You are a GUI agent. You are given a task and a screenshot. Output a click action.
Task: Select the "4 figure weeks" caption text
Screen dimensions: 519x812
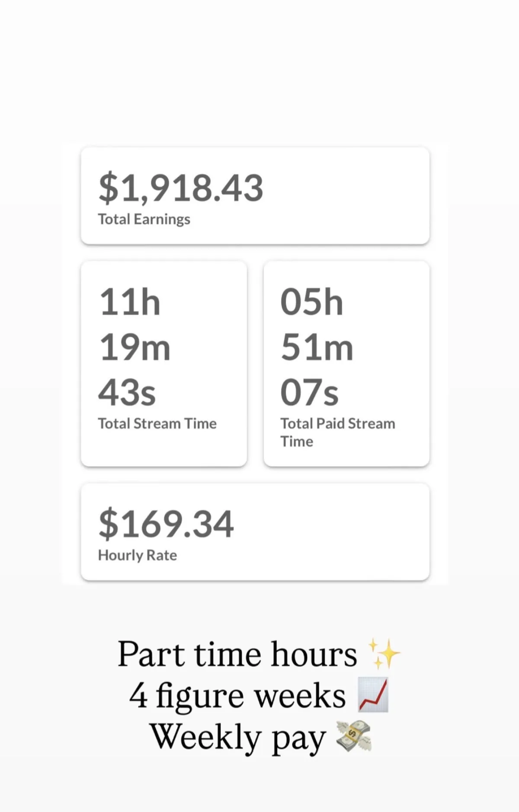pos(237,695)
